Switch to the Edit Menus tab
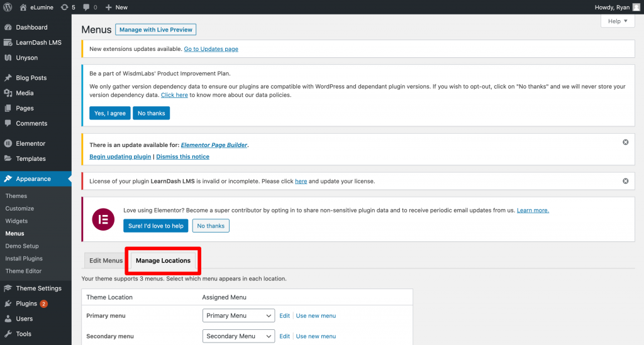The height and width of the screenshot is (345, 644). point(106,261)
